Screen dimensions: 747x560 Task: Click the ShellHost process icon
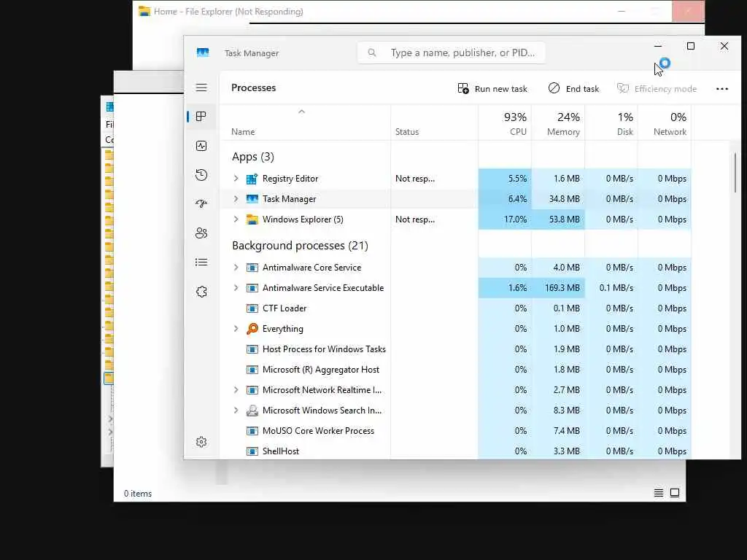point(252,451)
